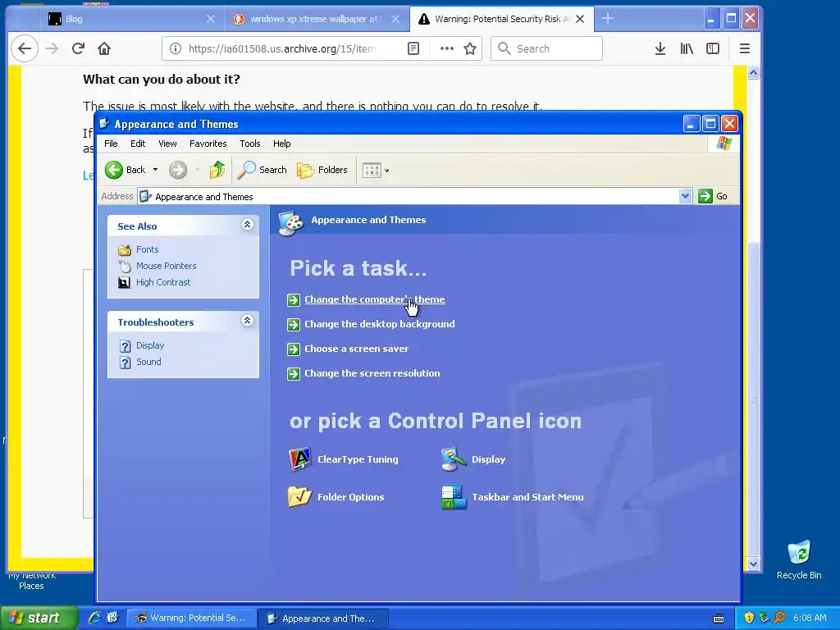Select Change the screen resolution task
This screenshot has height=630, width=840.
[x=372, y=373]
